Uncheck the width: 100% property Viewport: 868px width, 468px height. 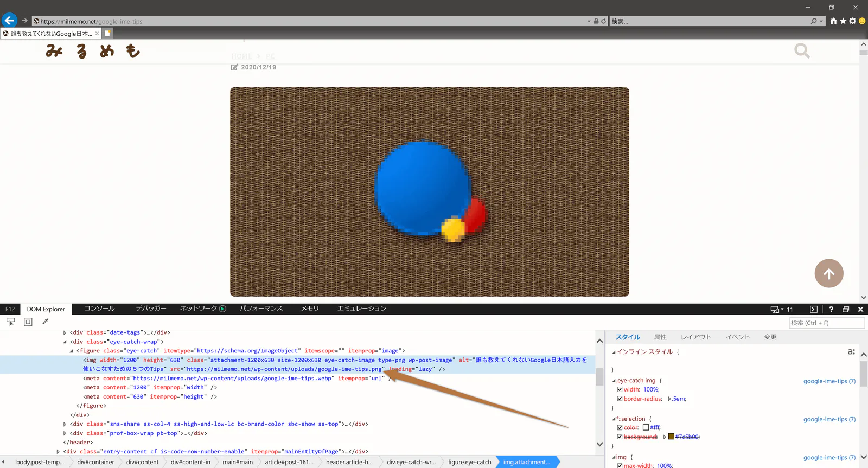pyautogui.click(x=620, y=389)
